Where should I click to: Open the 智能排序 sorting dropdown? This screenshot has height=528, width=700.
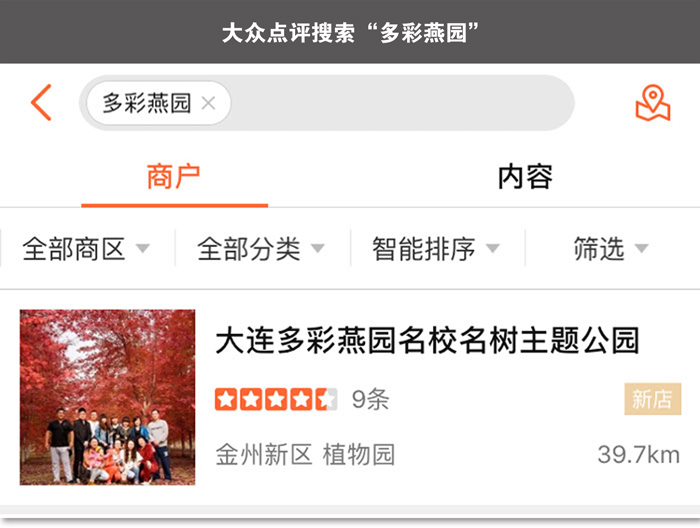[x=437, y=248]
